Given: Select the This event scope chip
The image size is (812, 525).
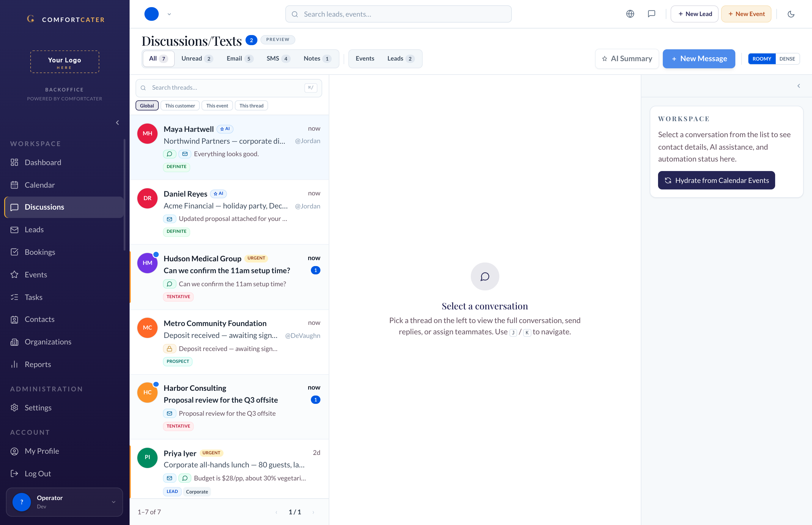Looking at the screenshot, I should pyautogui.click(x=217, y=106).
